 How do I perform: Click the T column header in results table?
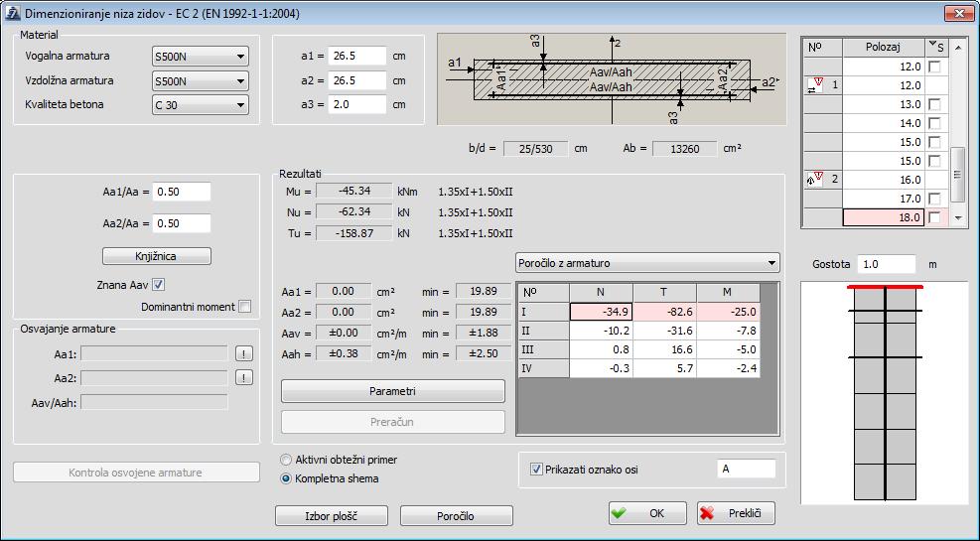point(665,293)
